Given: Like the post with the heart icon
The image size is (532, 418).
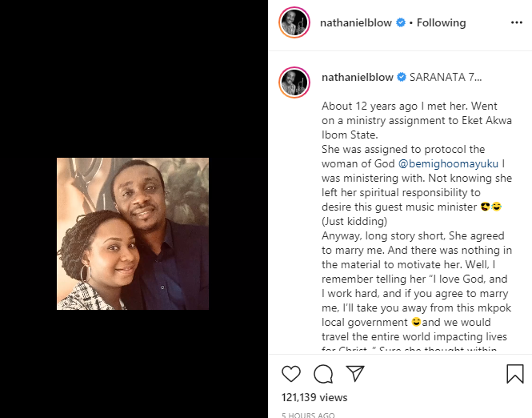Looking at the screenshot, I should pos(292,374).
